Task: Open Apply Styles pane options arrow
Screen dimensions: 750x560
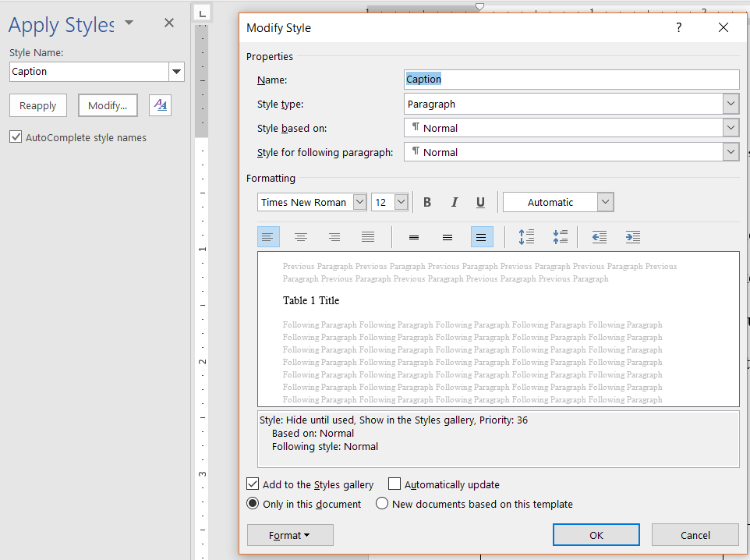Action: point(129,23)
